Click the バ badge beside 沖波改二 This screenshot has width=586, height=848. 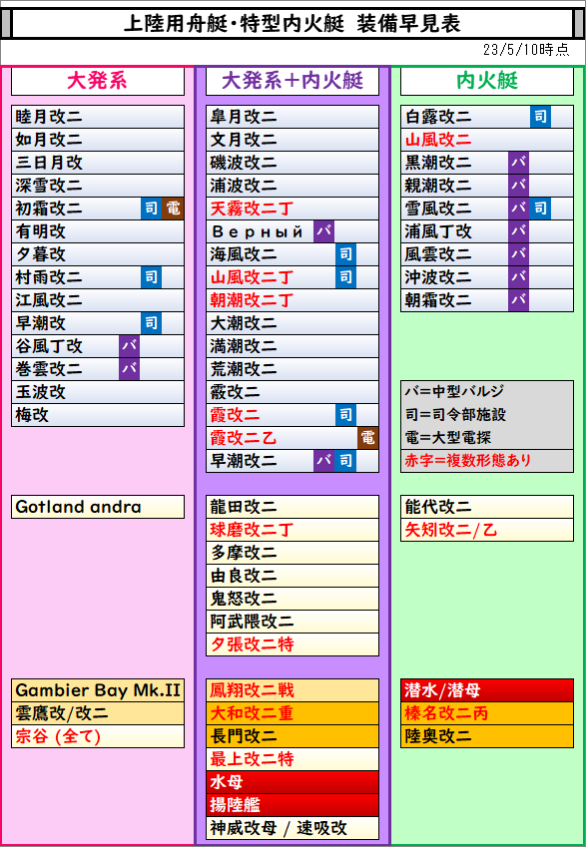(x=518, y=277)
